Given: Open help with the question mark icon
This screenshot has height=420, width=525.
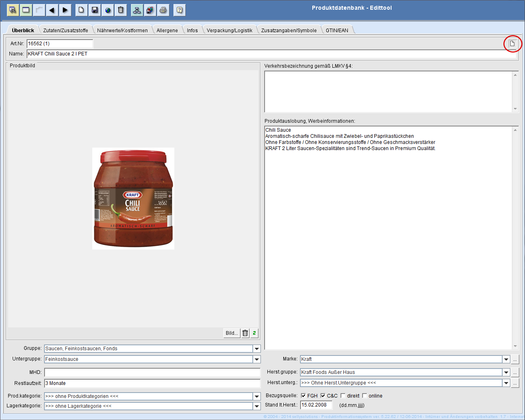Looking at the screenshot, I should [180, 10].
